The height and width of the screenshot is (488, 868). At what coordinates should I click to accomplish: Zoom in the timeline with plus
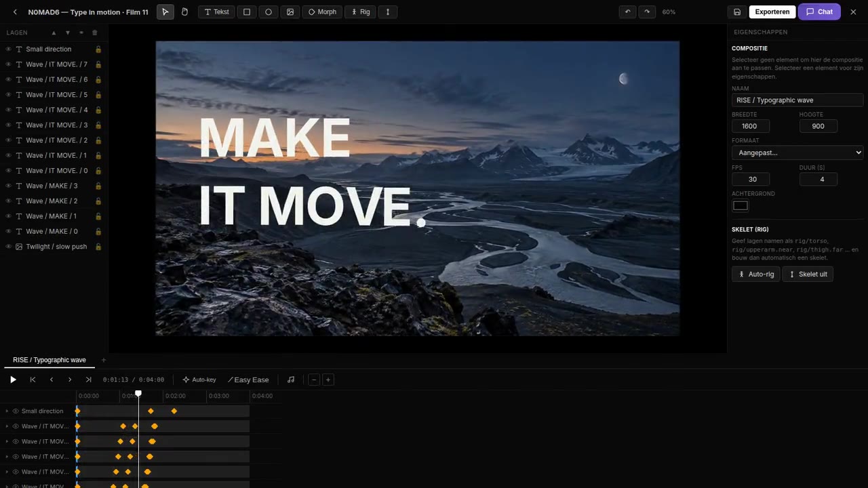click(328, 380)
